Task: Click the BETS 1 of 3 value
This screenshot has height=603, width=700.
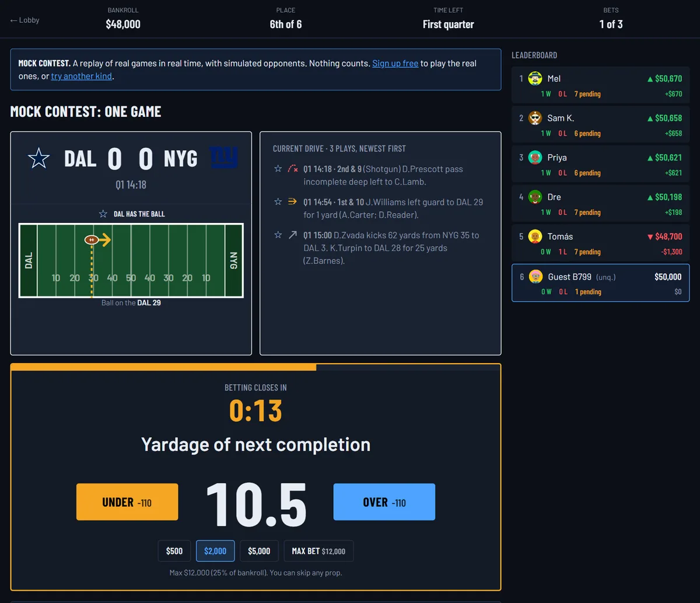Action: click(611, 25)
